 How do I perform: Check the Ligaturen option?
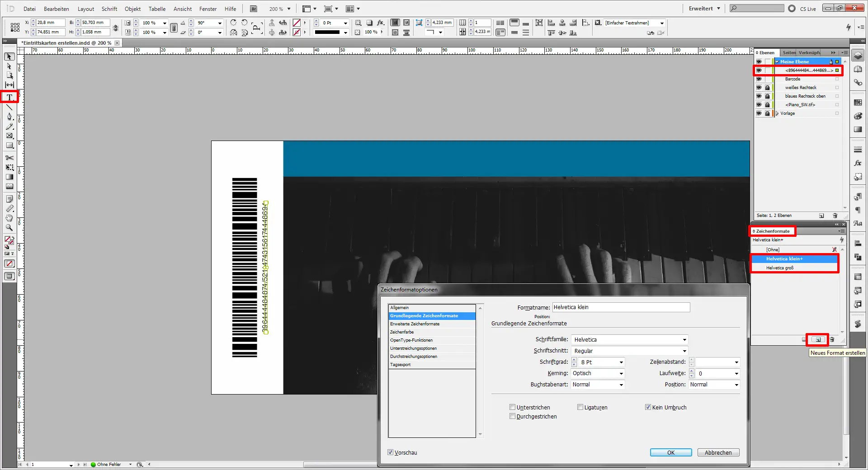(x=580, y=407)
